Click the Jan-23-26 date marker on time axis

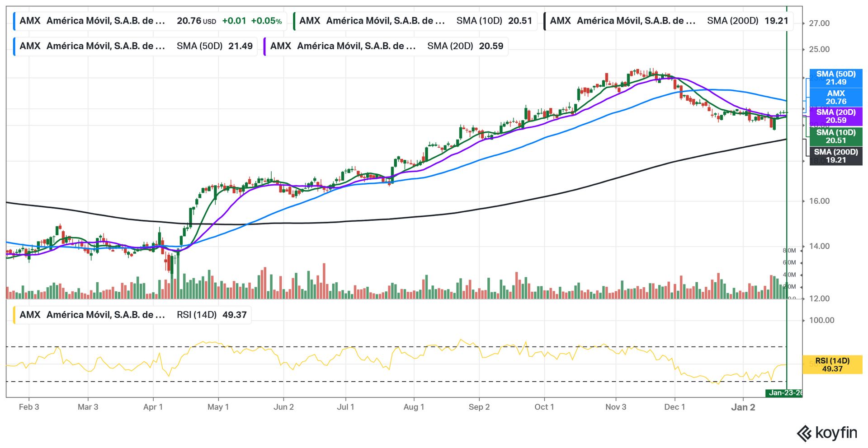pyautogui.click(x=784, y=393)
